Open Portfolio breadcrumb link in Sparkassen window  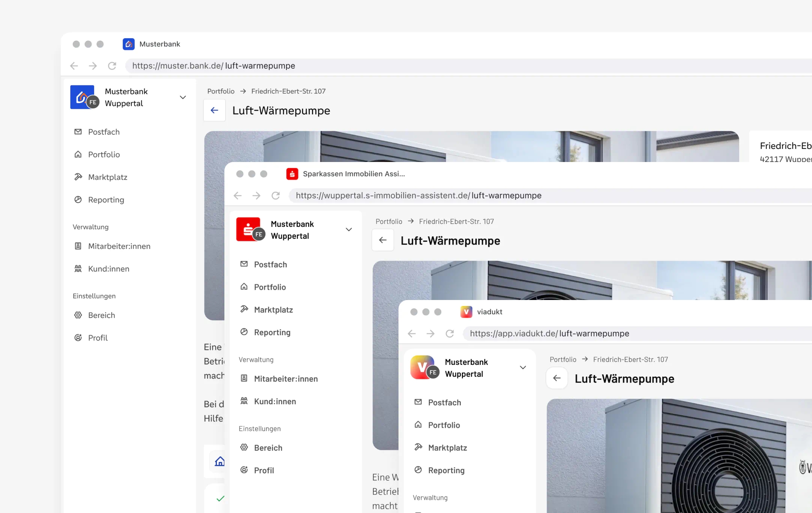(389, 221)
